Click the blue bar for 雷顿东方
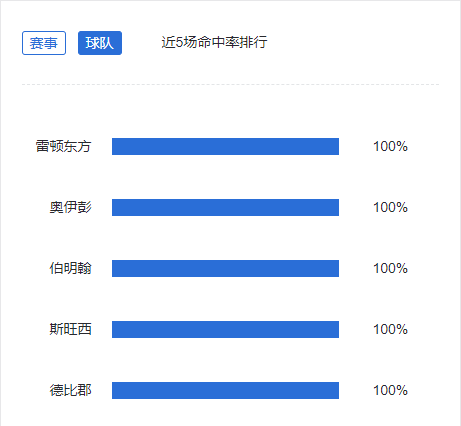461x426 pixels. click(225, 146)
